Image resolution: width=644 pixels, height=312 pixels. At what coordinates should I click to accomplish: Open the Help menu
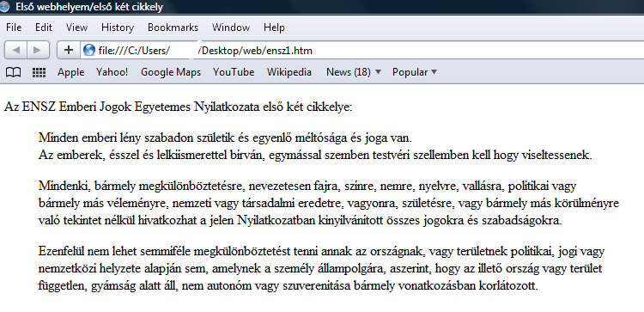[274, 28]
